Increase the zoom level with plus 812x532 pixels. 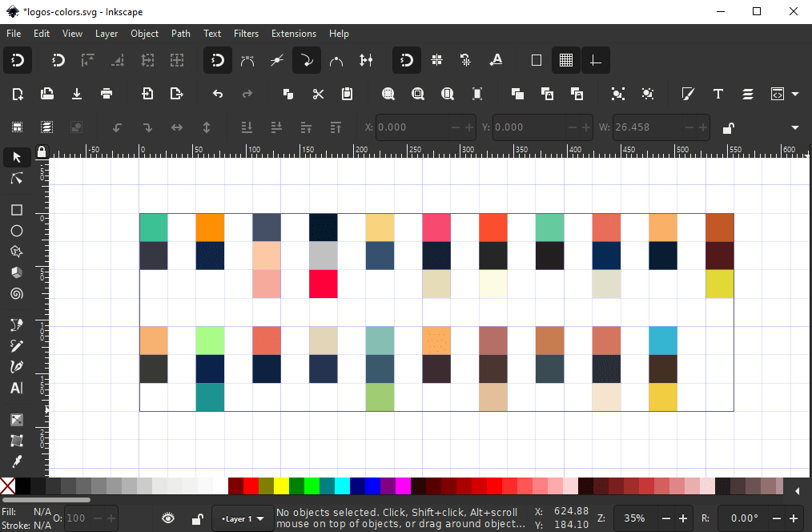(683, 518)
